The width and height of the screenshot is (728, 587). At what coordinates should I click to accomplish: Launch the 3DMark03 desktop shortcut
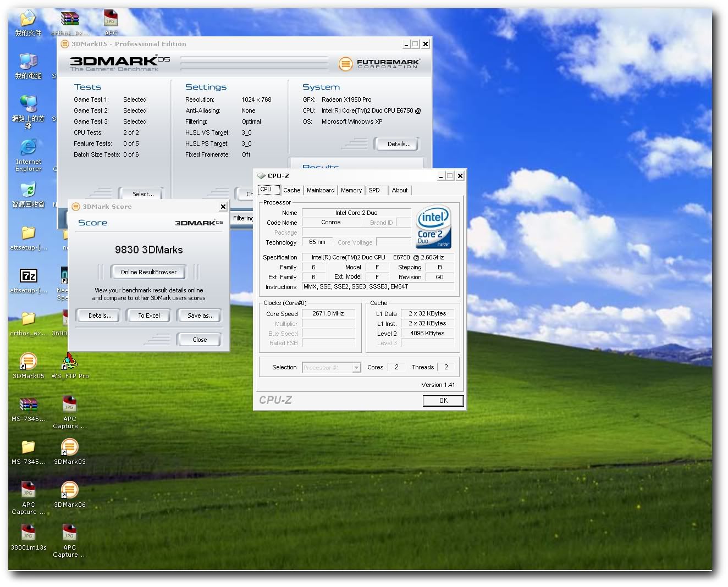[x=70, y=447]
